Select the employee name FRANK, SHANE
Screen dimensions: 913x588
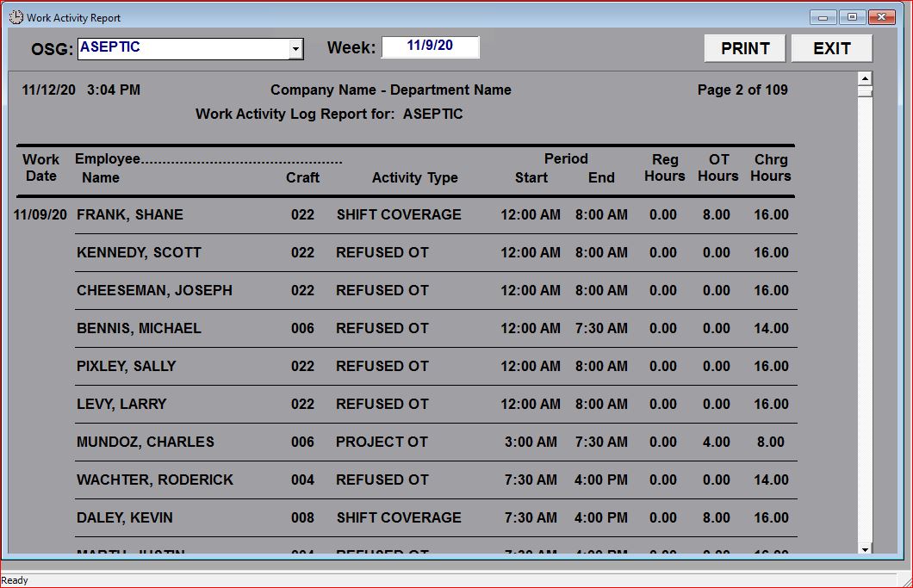[x=130, y=215]
